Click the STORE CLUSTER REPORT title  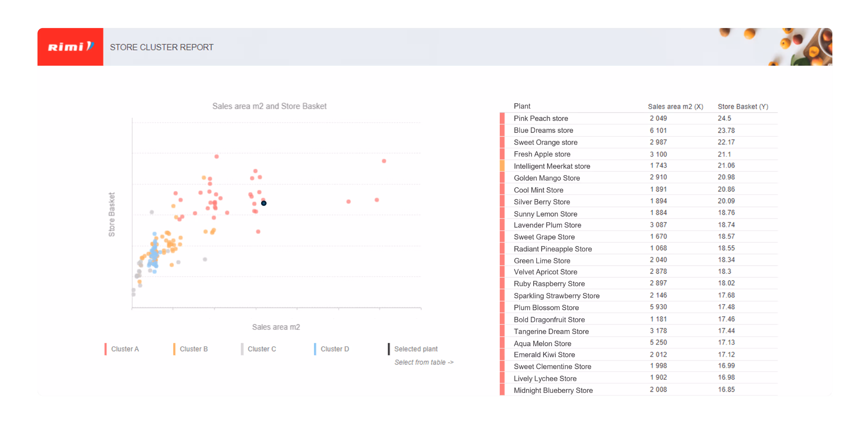point(161,47)
